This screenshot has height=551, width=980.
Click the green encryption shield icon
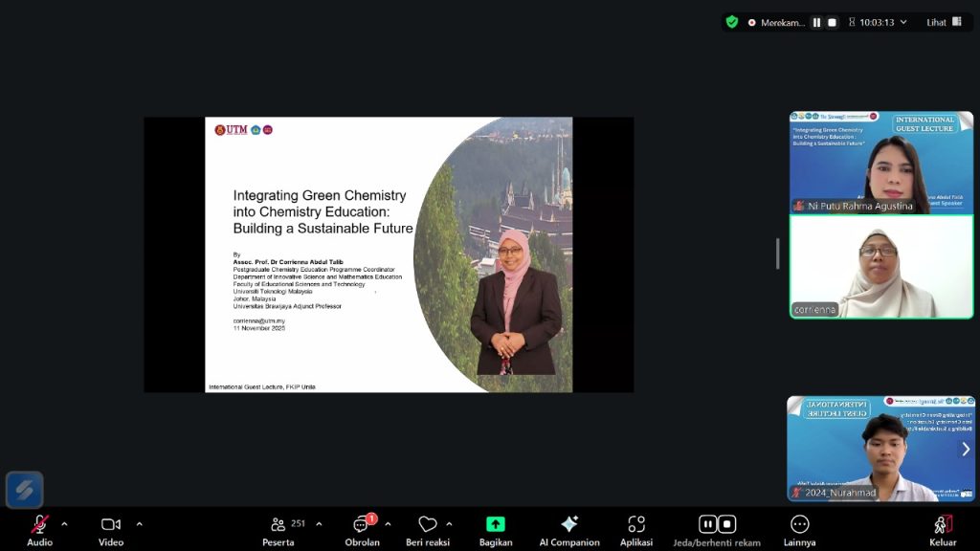tap(732, 22)
